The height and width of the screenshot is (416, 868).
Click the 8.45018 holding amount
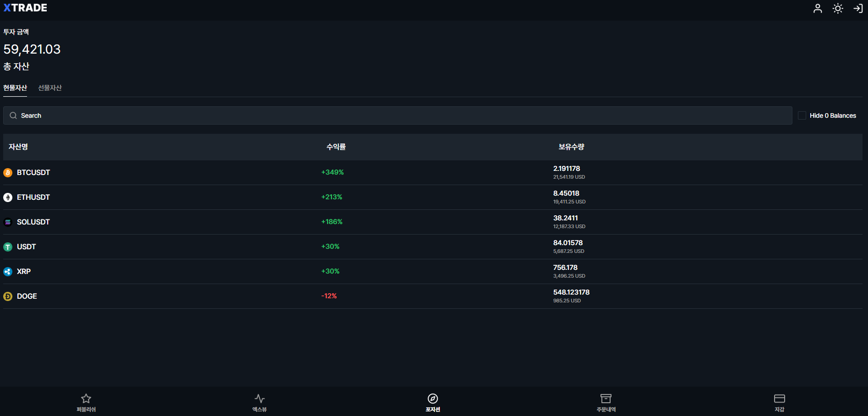click(x=566, y=193)
